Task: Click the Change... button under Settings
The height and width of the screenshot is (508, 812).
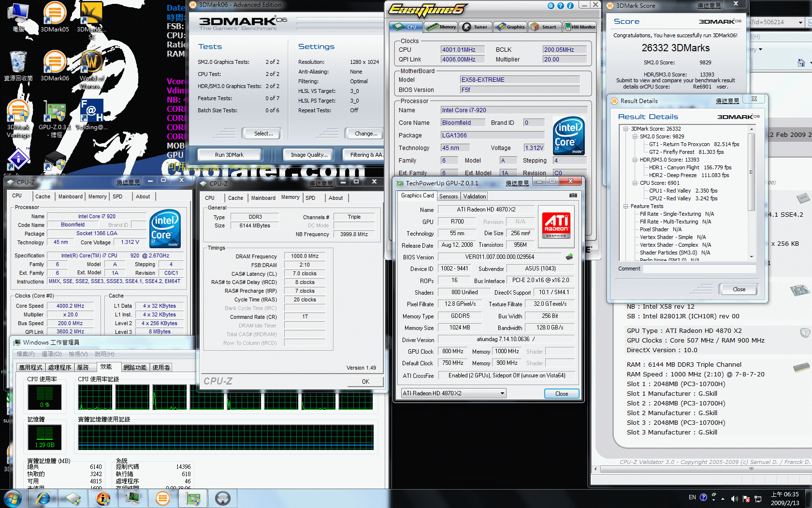Action: point(366,134)
